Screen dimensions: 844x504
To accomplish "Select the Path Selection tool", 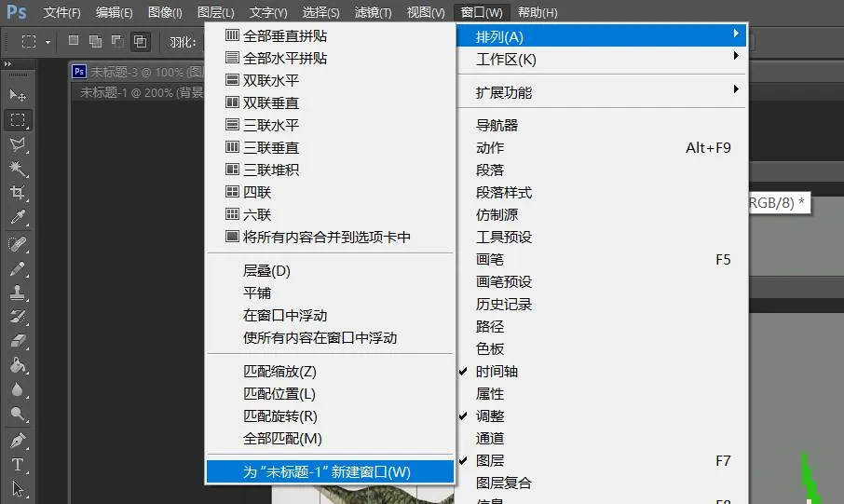I will coord(17,488).
